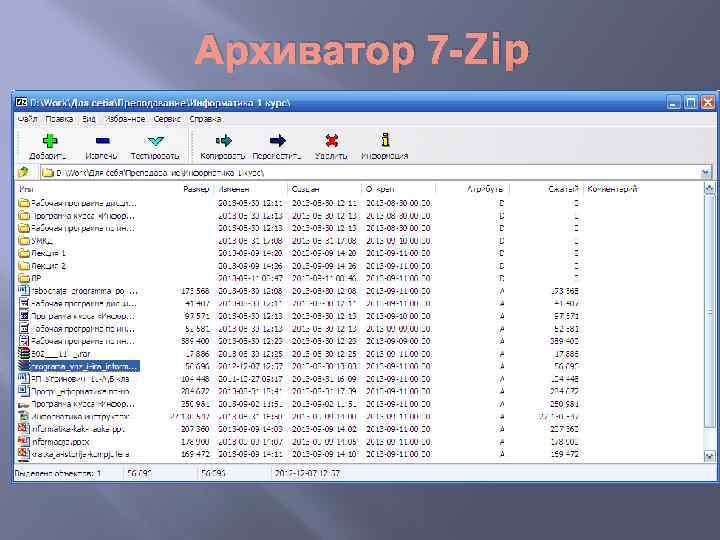
Task: Select the Лекция 1 folder icon
Action: point(24,253)
